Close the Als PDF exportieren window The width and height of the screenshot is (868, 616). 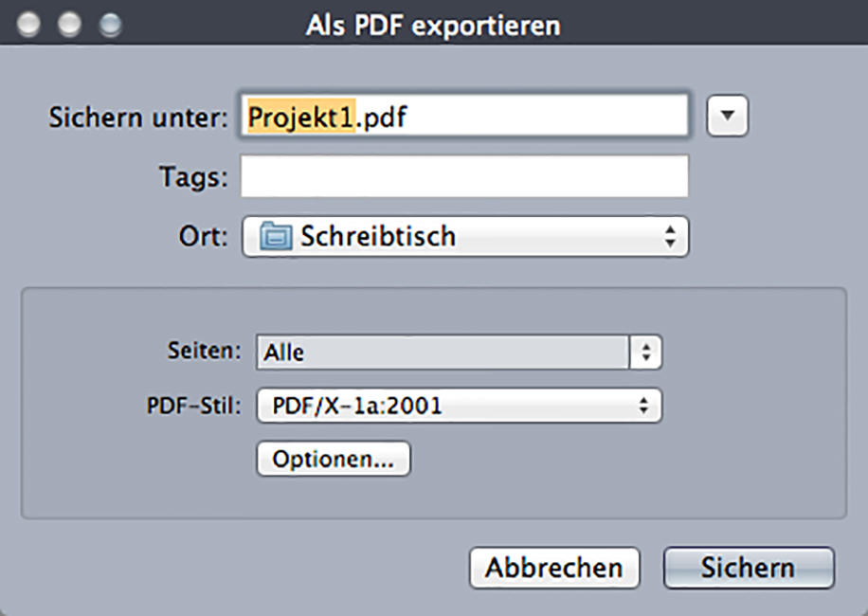click(x=29, y=25)
